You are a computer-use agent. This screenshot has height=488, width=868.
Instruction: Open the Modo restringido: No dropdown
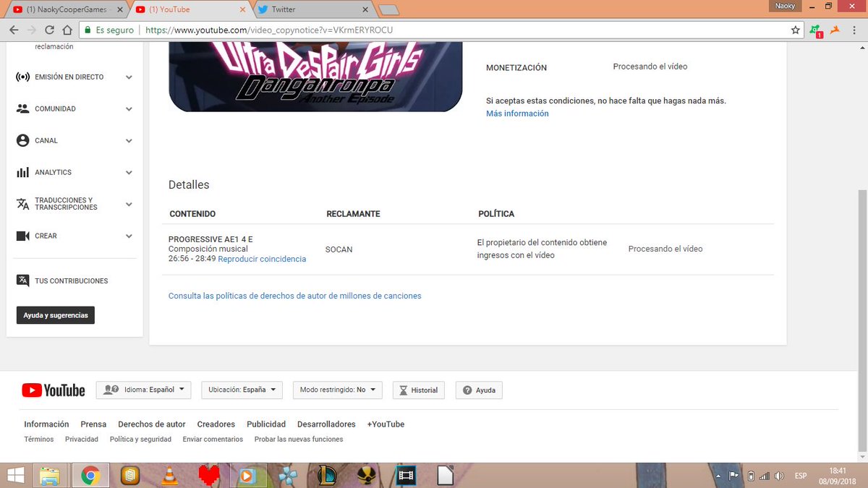tap(337, 390)
